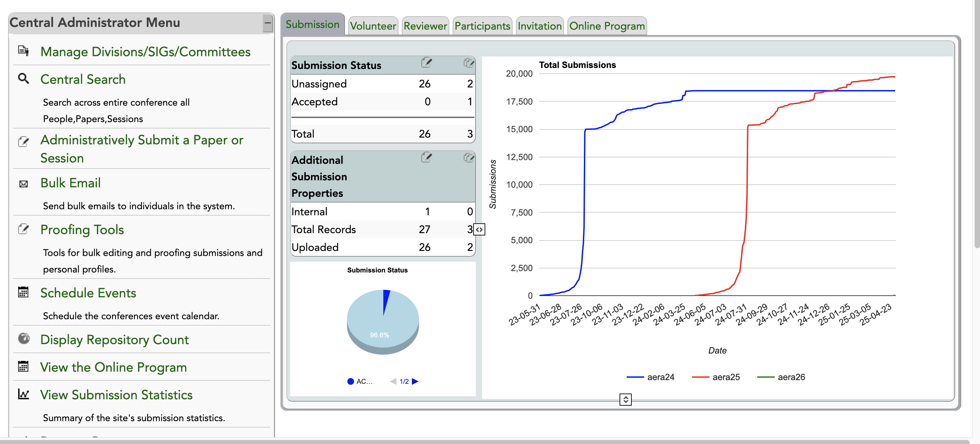This screenshot has width=980, height=444.
Task: Open the Online Program tab
Action: pos(606,26)
